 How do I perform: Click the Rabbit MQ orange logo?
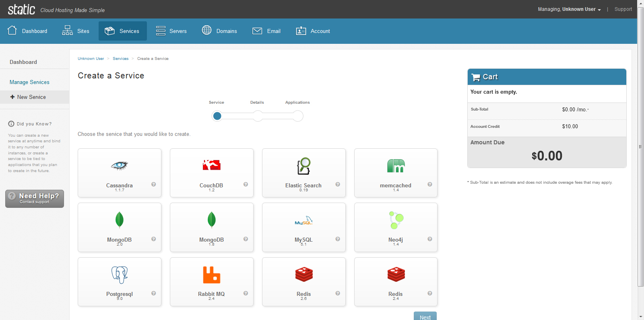click(x=211, y=275)
